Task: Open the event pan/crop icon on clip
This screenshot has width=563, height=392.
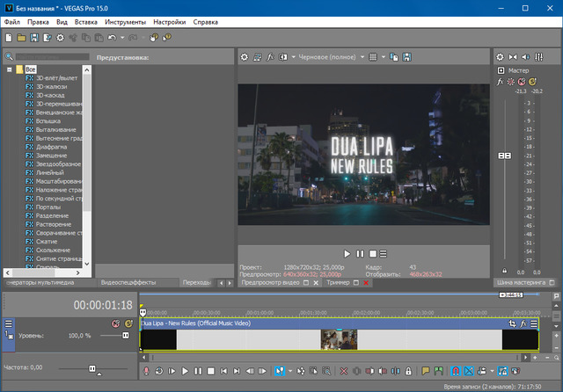Action: (513, 324)
